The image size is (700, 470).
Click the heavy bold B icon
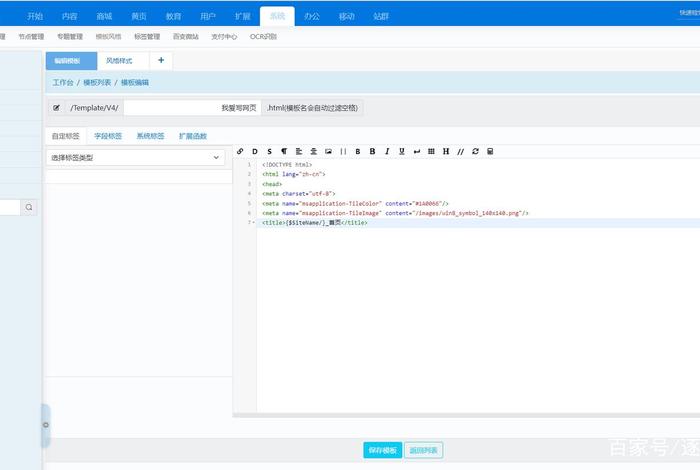[x=372, y=151]
